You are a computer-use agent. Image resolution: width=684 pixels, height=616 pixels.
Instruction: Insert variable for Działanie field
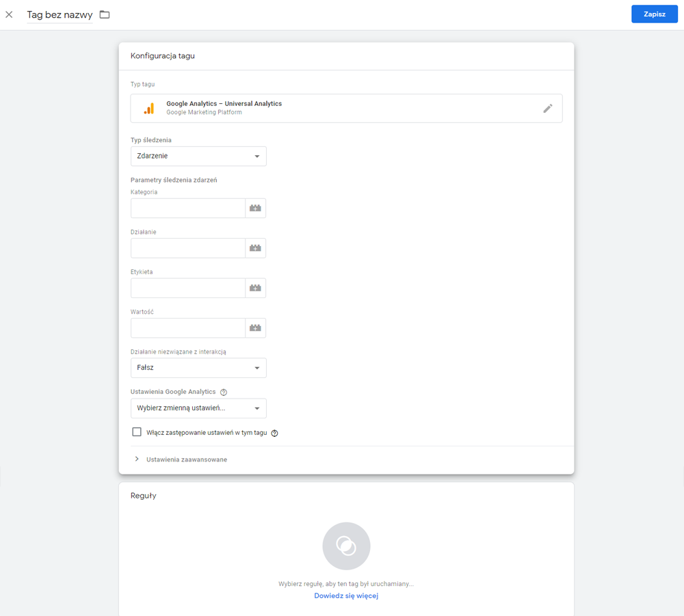[x=255, y=248]
